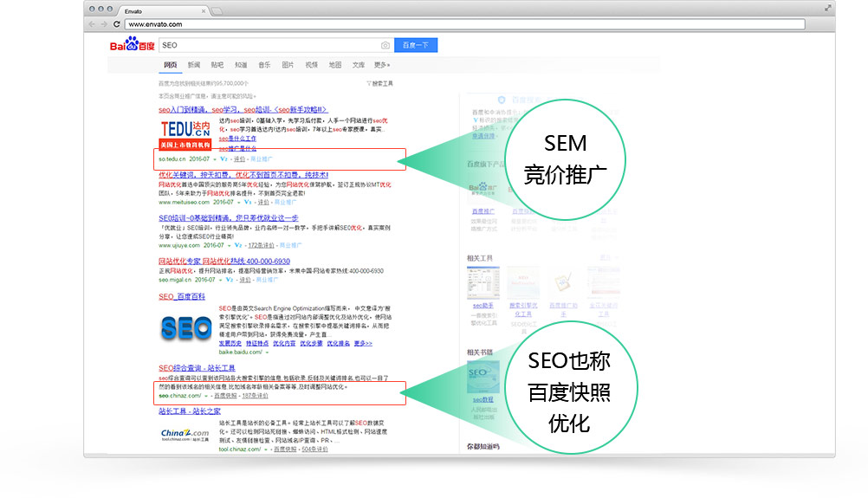Open the 优化排名 sublink

point(338,343)
